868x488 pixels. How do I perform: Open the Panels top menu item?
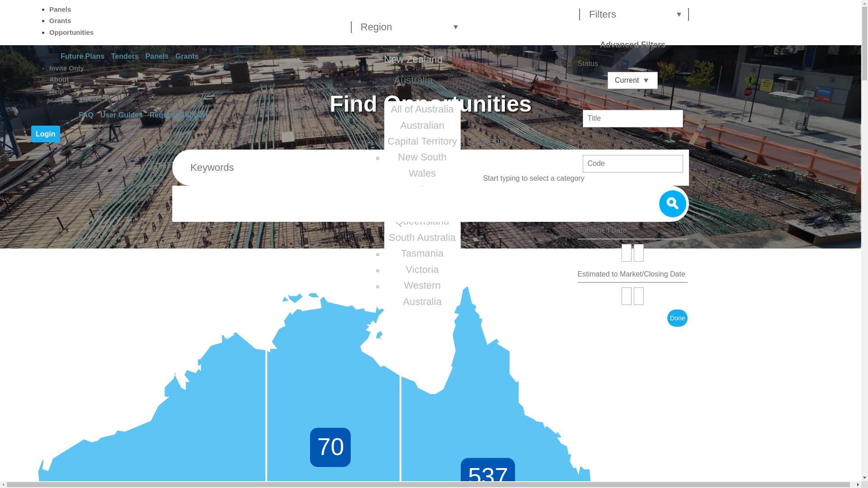(x=60, y=9)
